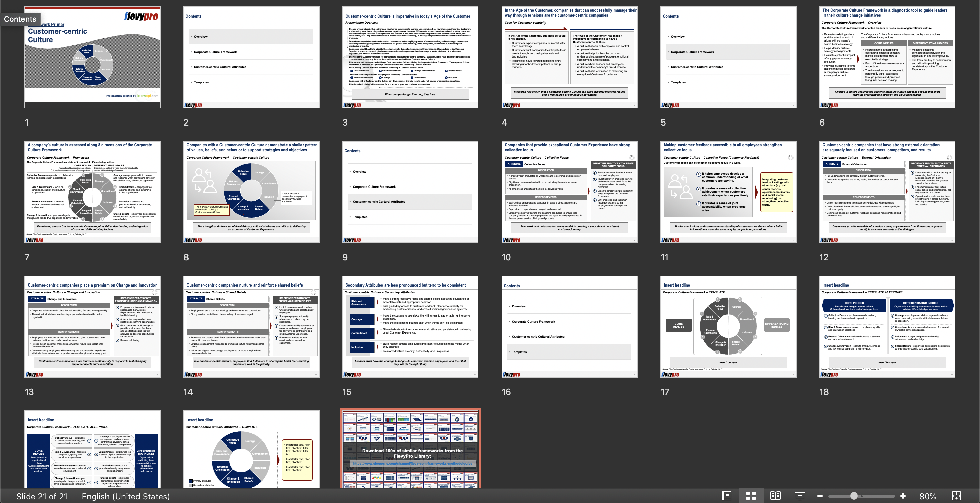980x503 pixels.
Task: Open Reading View from the status bar
Action: [775, 496]
